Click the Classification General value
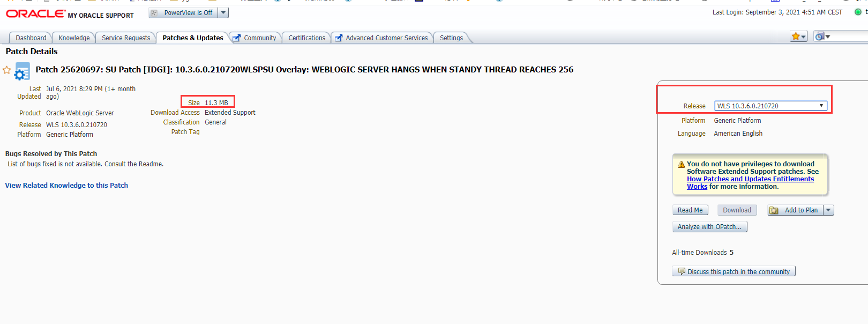The height and width of the screenshot is (324, 868). point(215,122)
